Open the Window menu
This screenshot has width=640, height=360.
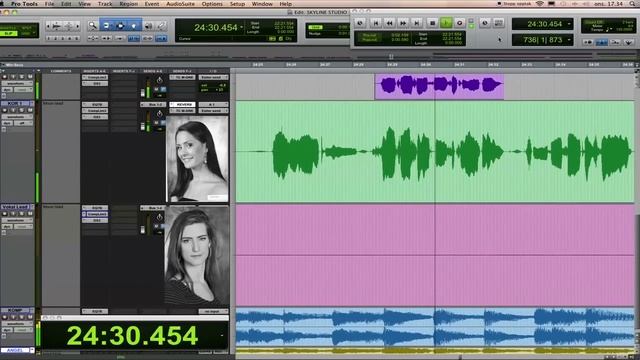coord(262,4)
